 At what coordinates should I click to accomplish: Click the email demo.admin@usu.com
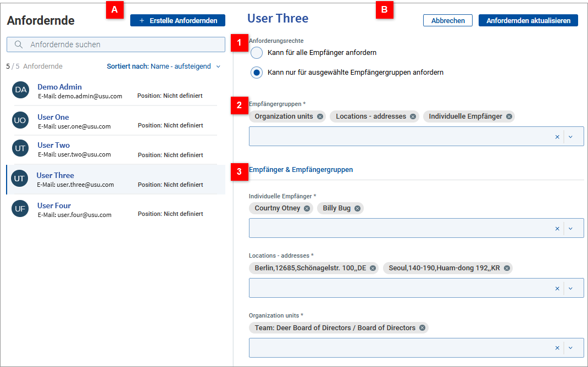pyautogui.click(x=90, y=96)
